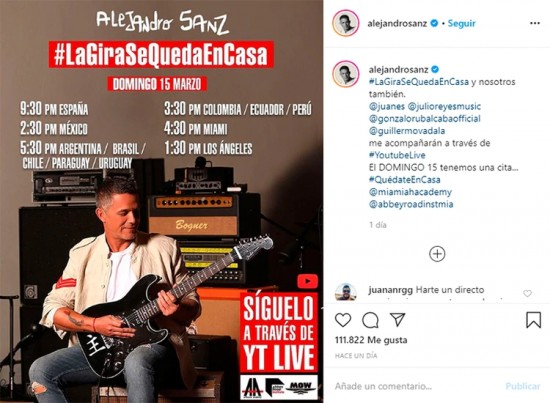Like the juananrgg comment heart

click(x=527, y=293)
